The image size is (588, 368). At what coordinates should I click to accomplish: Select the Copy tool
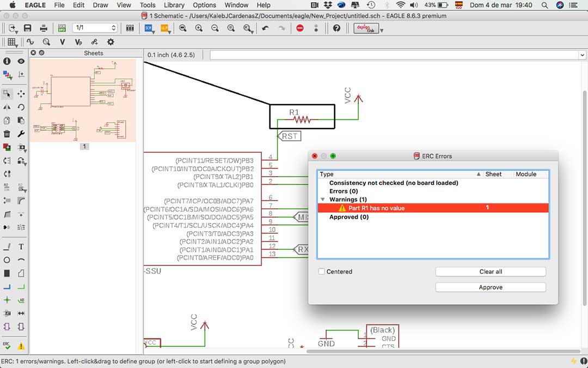(x=7, y=120)
